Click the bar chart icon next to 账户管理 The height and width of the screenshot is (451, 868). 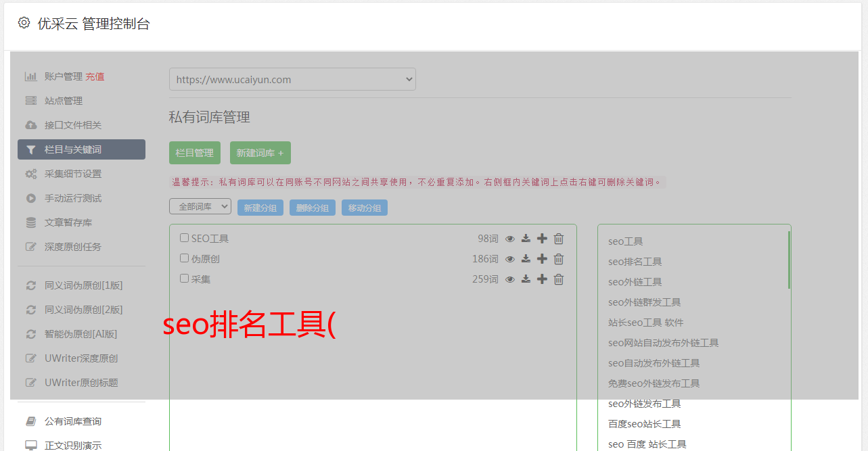point(31,76)
